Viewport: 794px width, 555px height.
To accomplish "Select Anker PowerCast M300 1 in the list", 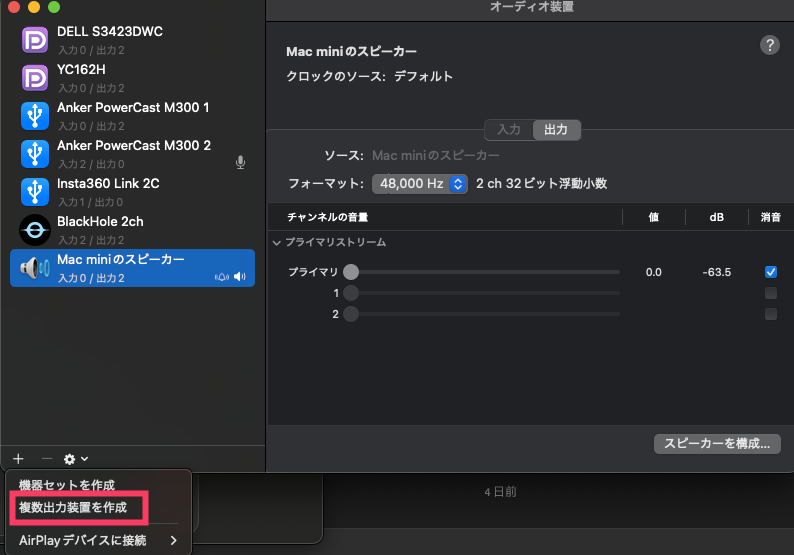I will tap(132, 116).
